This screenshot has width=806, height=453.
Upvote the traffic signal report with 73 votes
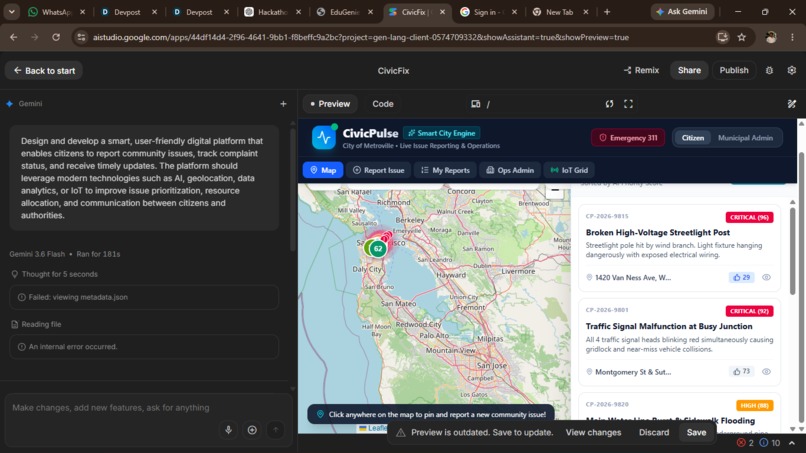pyautogui.click(x=741, y=371)
